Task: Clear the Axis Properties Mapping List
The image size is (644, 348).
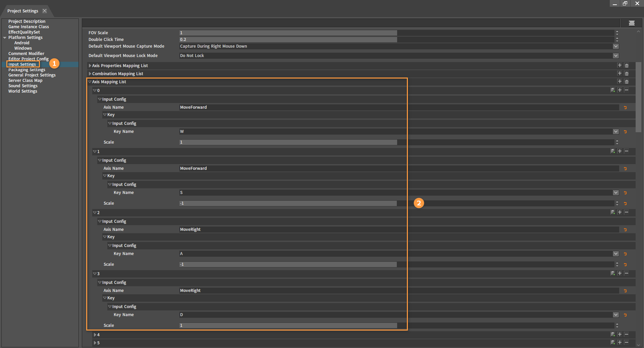Action: point(627,65)
